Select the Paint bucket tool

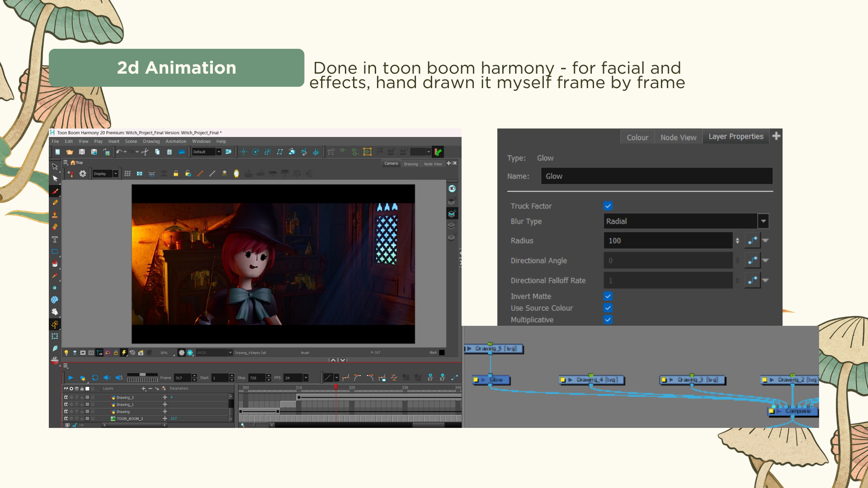(x=55, y=263)
